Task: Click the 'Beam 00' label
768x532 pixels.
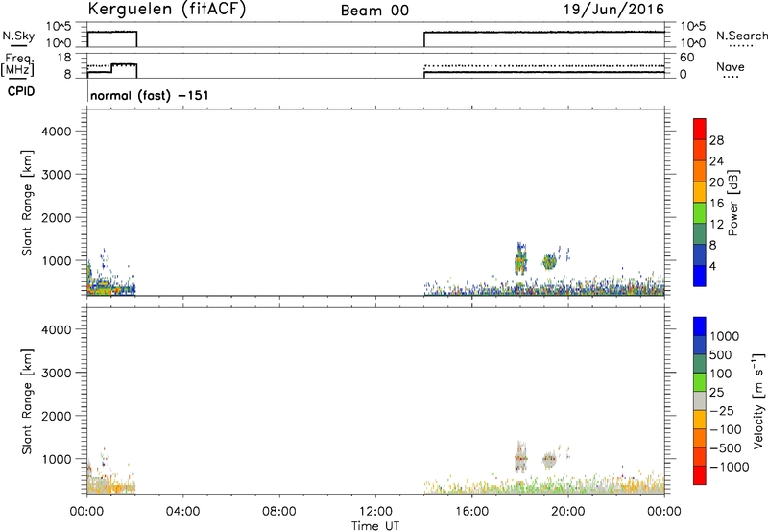Action: click(374, 11)
